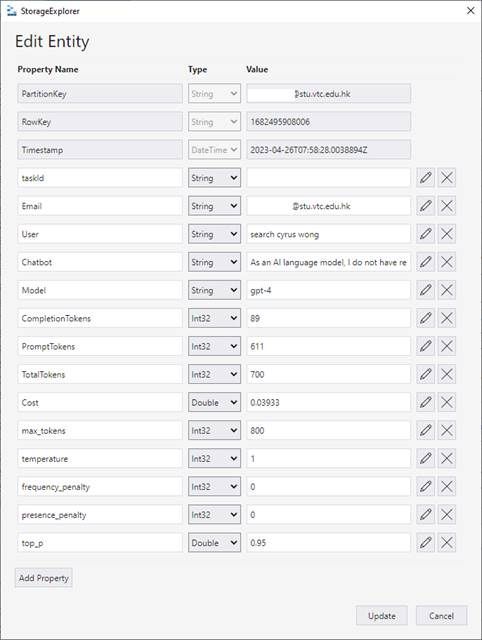The width and height of the screenshot is (482, 640).
Task: Click the Add Property button
Action: (x=44, y=578)
